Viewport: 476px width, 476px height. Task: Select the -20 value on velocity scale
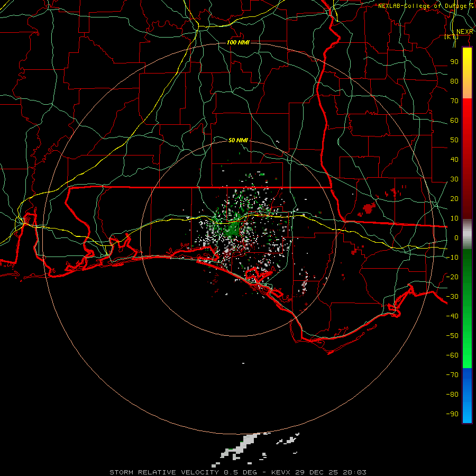452,277
